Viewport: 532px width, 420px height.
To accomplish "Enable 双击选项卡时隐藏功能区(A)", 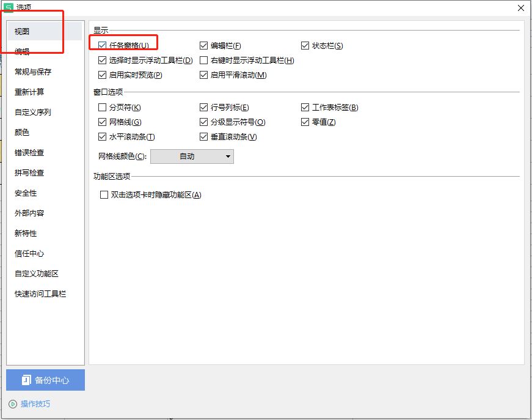I will [x=104, y=195].
